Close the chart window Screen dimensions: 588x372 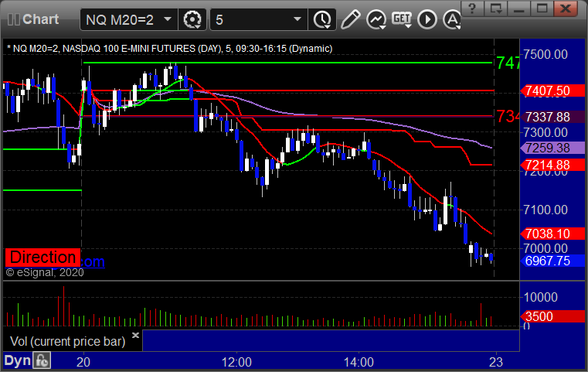(565, 8)
